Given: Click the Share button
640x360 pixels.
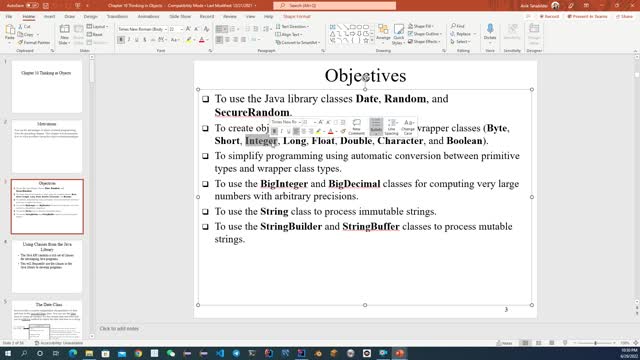Looking at the screenshot, I should click(x=624, y=17).
